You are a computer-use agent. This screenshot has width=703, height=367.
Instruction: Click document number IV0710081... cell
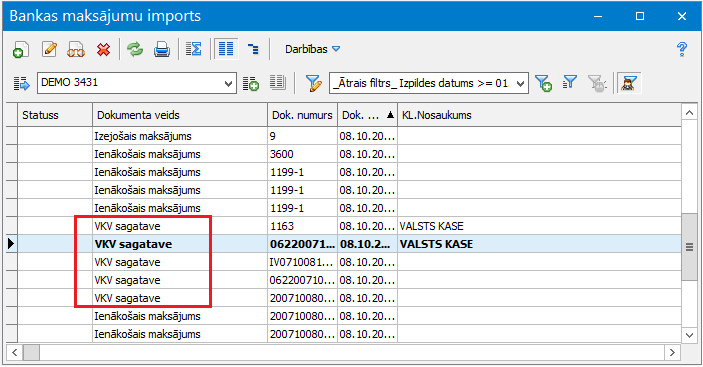[303, 262]
